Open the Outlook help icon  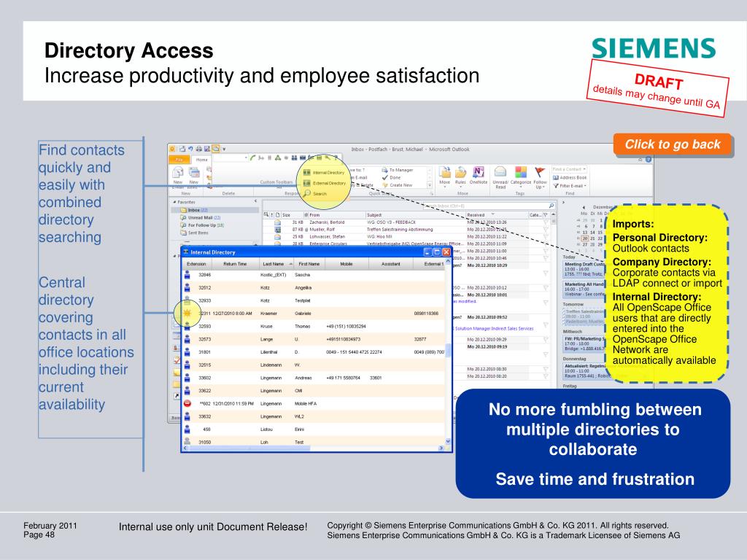coord(649,160)
